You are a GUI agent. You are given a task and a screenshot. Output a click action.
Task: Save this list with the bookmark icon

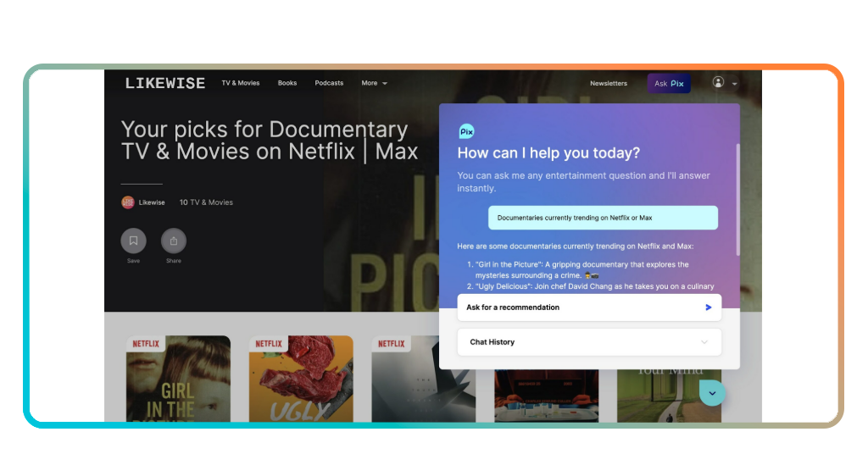[133, 241]
